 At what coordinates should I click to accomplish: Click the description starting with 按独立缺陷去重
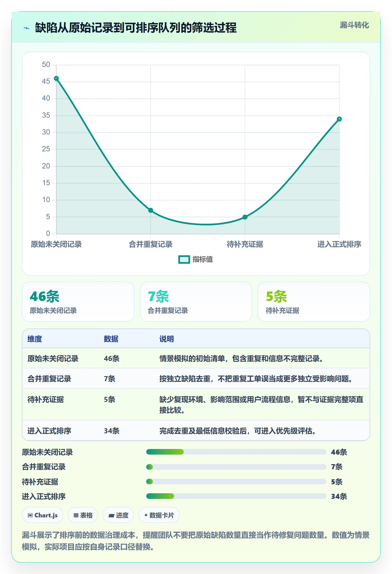click(256, 379)
